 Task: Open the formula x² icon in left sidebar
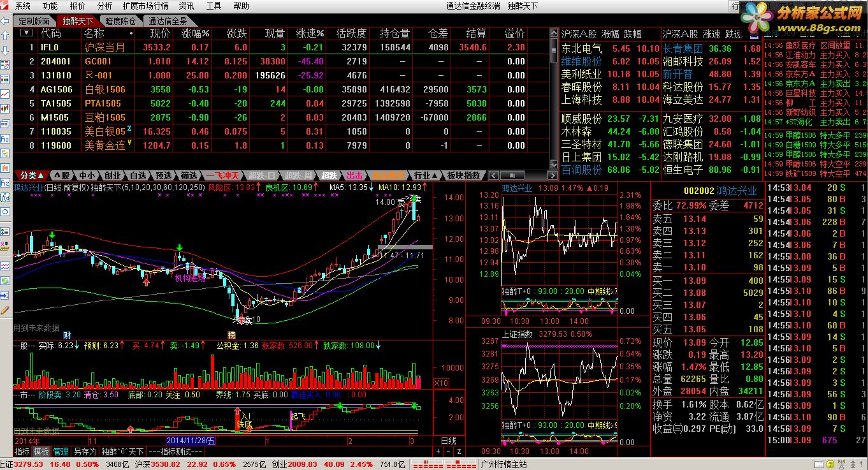coord(5,246)
